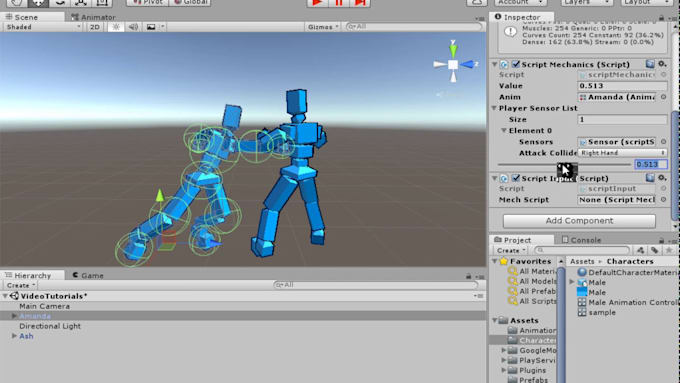This screenshot has width=680, height=383.
Task: Switch to the Game tab
Action: coord(88,275)
